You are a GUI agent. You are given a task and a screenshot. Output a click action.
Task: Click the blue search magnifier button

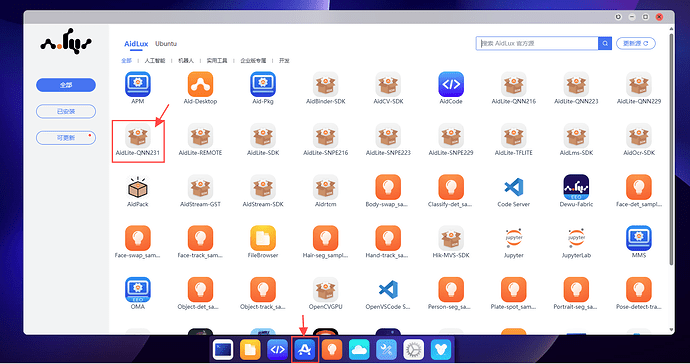coord(605,44)
